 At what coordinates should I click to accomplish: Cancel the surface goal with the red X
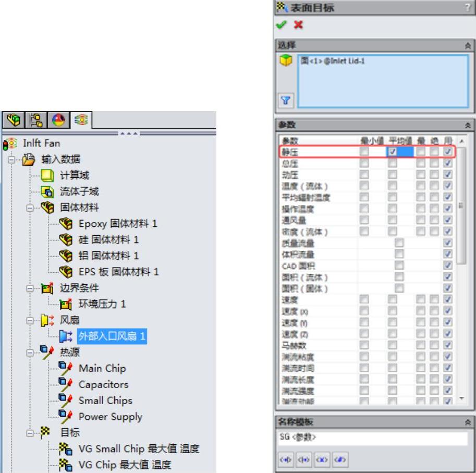point(298,25)
